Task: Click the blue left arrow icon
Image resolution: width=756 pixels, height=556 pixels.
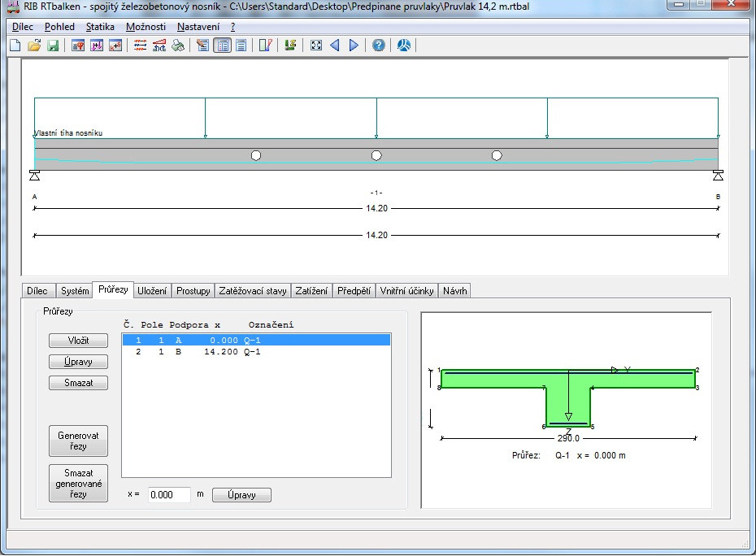Action: tap(335, 46)
